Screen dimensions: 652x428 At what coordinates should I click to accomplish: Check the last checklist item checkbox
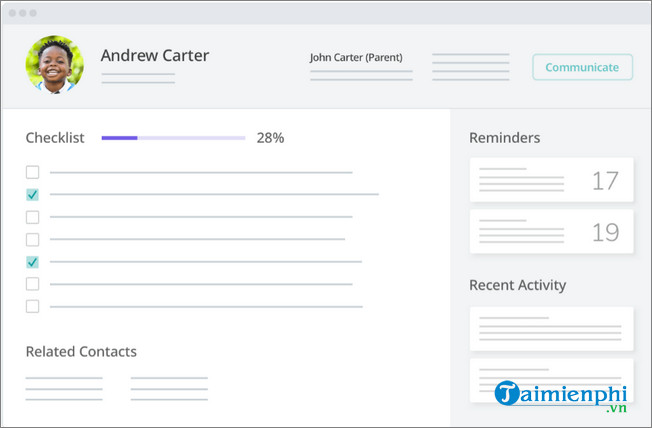[33, 306]
